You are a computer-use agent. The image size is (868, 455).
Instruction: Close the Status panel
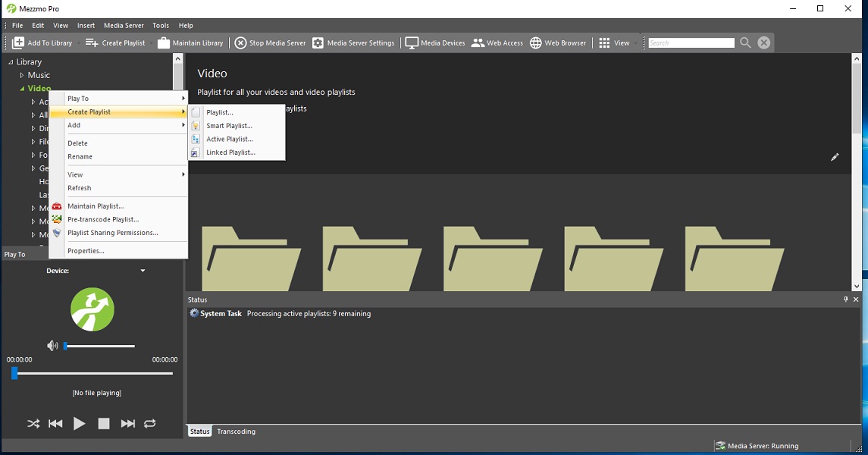(x=856, y=299)
